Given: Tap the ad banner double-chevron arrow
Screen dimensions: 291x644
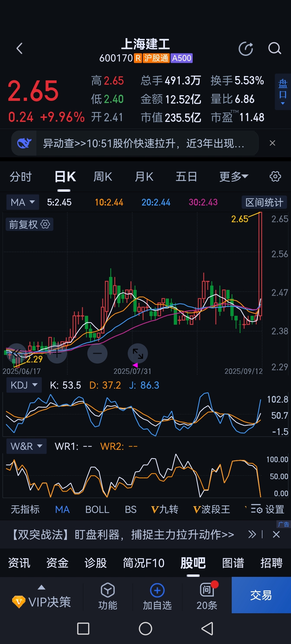Looking at the screenshot, I should pyautogui.click(x=252, y=535).
